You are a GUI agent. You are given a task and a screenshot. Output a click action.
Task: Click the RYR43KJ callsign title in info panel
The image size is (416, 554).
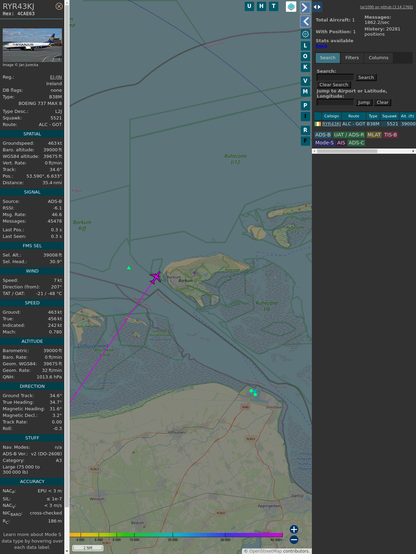18,6
